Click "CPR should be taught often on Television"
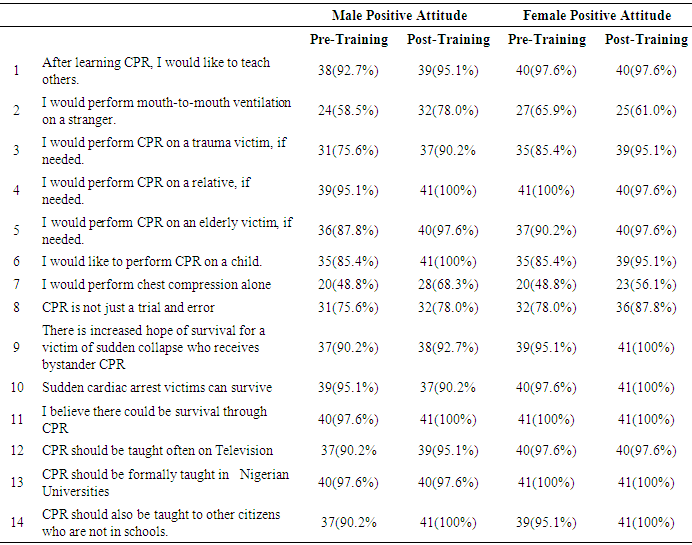 157,451
